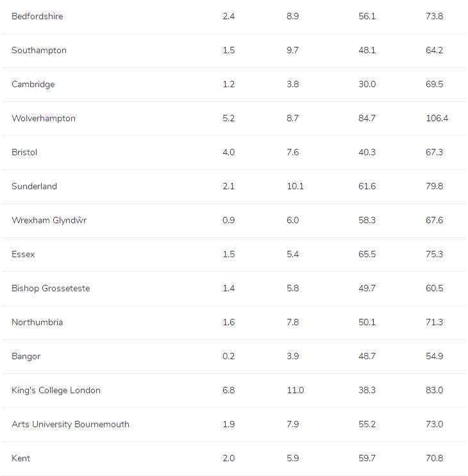Select Northumbria in the list
Image resolution: width=468 pixels, height=476 pixels.
click(x=37, y=322)
